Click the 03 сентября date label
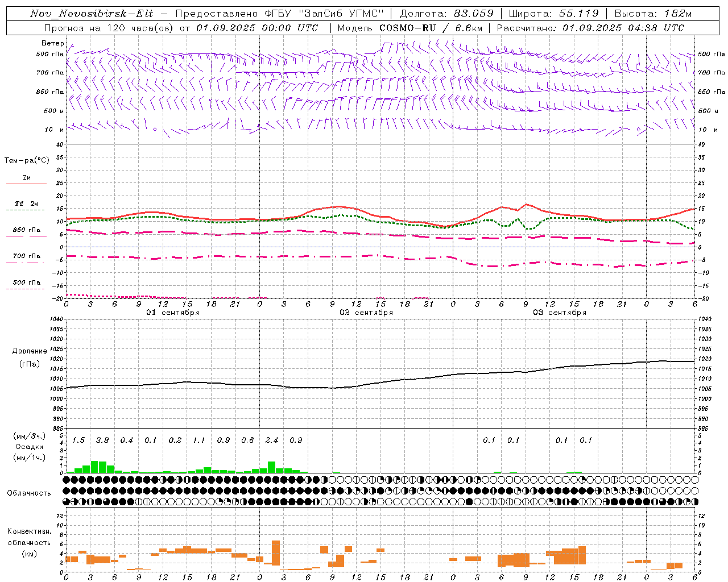This screenshot has width=728, height=582. coord(559,313)
